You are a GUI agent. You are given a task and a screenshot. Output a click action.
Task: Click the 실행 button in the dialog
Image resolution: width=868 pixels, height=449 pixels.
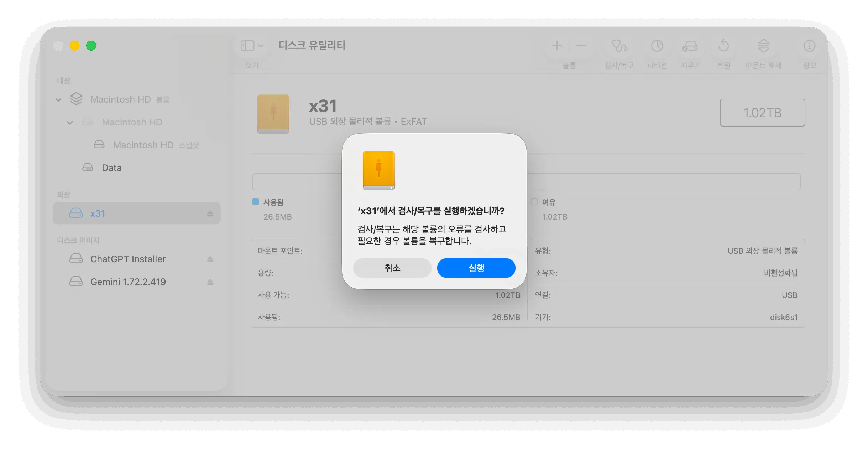click(x=476, y=268)
